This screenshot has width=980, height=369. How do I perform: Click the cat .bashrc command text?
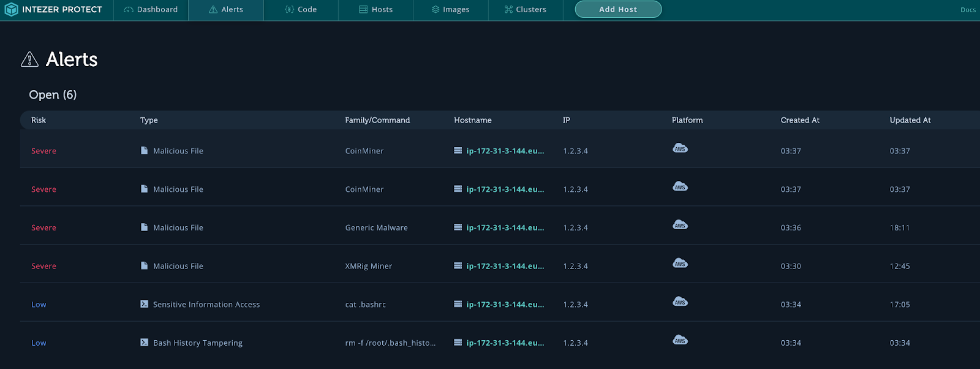click(365, 305)
